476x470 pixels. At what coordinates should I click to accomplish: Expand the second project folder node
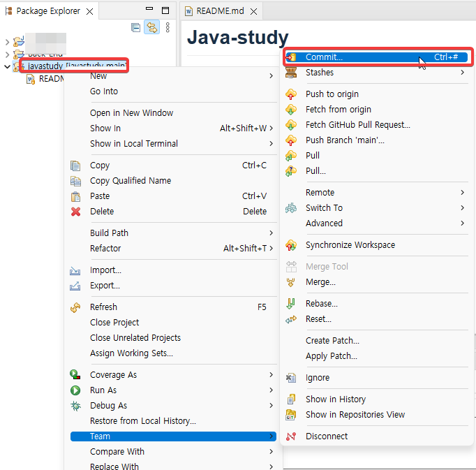click(x=7, y=54)
